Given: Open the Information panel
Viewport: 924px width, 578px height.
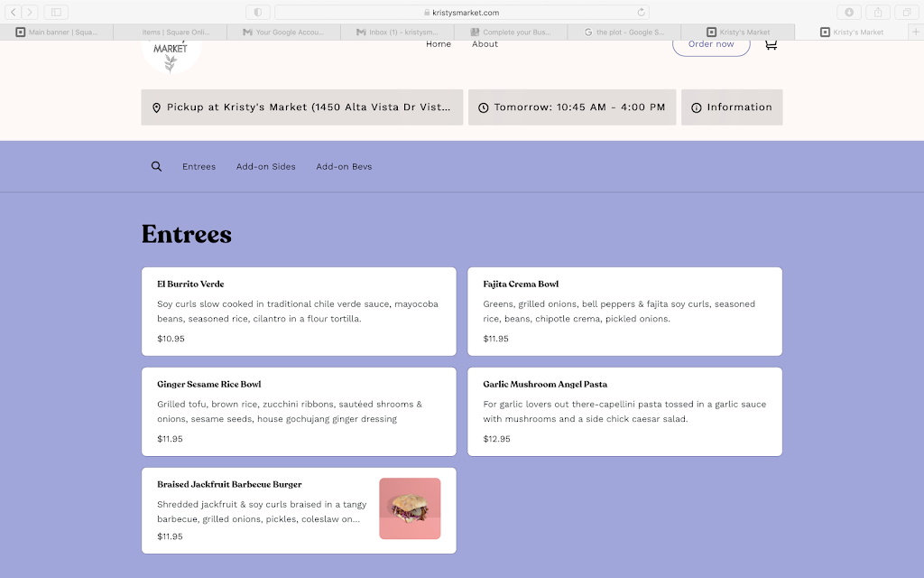Looking at the screenshot, I should point(732,107).
